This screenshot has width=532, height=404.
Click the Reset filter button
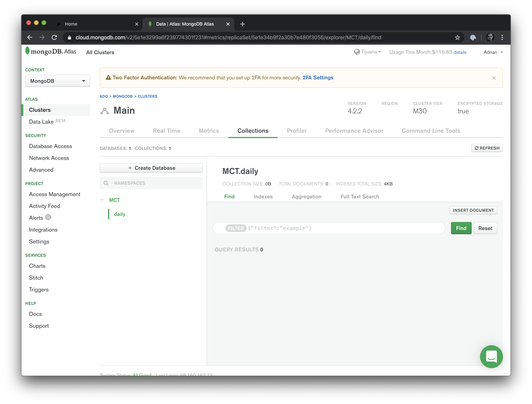[485, 228]
